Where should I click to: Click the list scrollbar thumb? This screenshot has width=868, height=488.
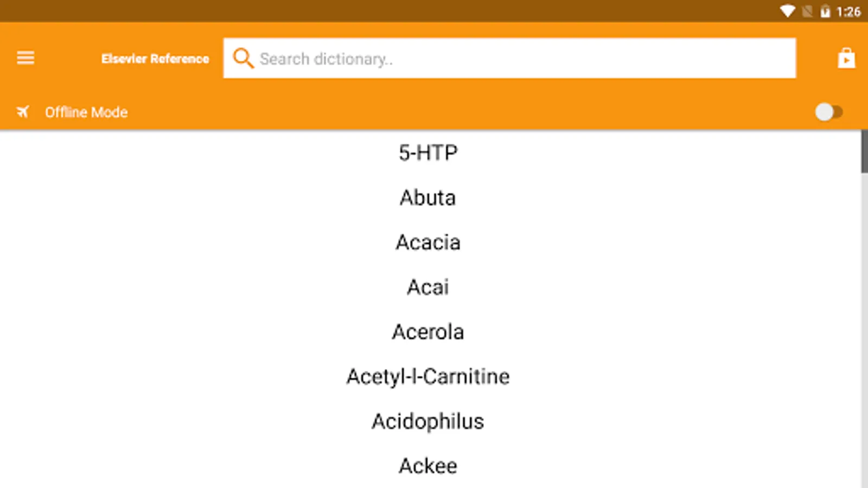(864, 152)
